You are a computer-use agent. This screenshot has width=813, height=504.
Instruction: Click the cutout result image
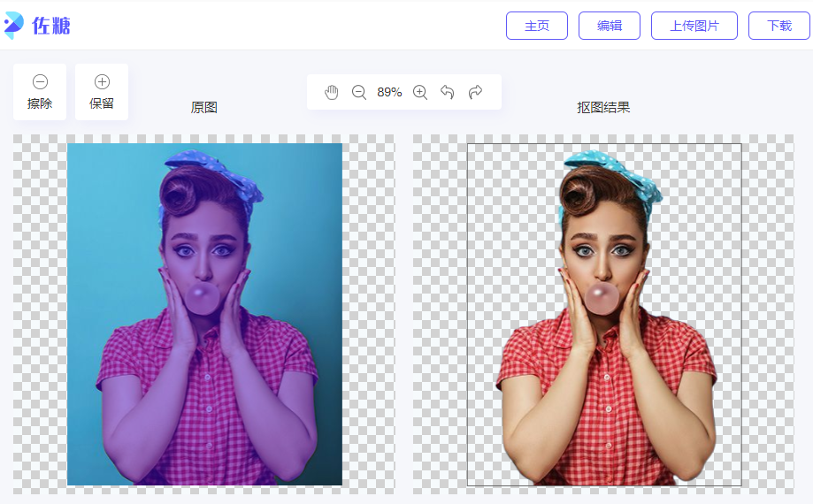[604, 315]
